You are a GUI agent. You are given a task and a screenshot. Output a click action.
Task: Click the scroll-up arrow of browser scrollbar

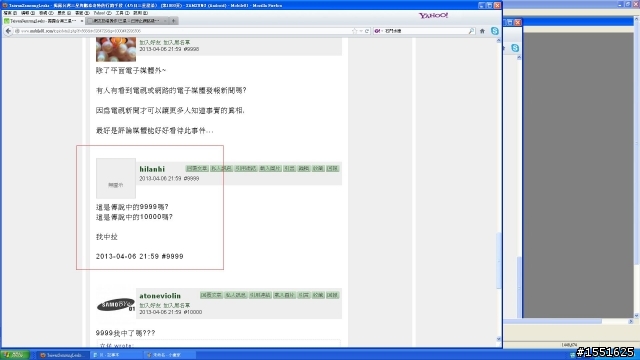tap(498, 41)
